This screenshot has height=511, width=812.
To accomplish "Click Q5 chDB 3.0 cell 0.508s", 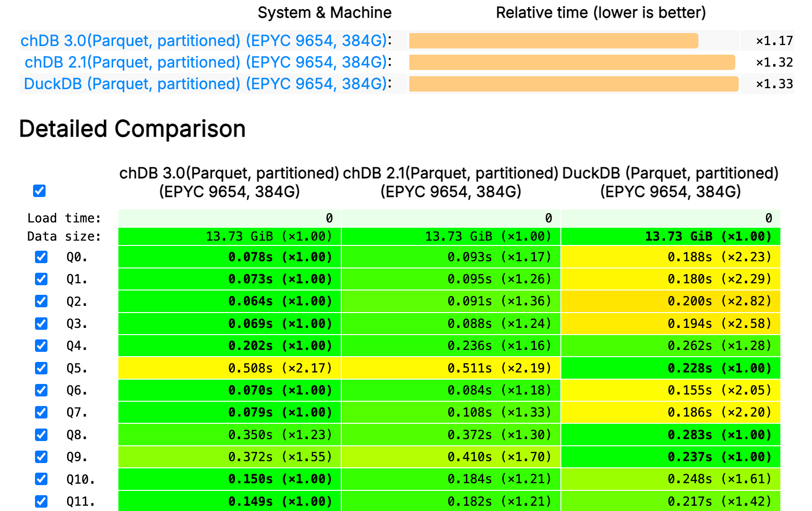I will click(230, 368).
